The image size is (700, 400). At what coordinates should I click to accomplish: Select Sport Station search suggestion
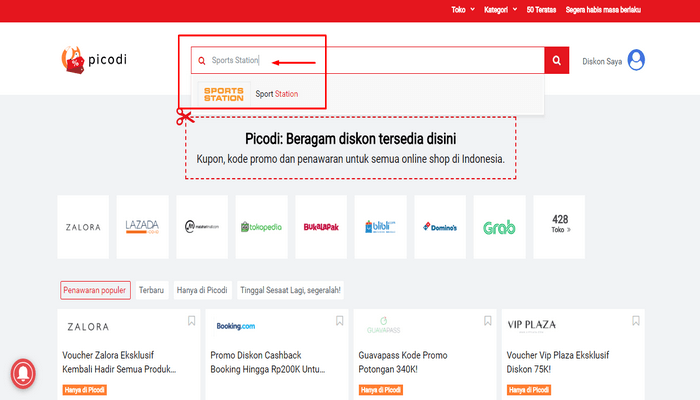(x=277, y=94)
